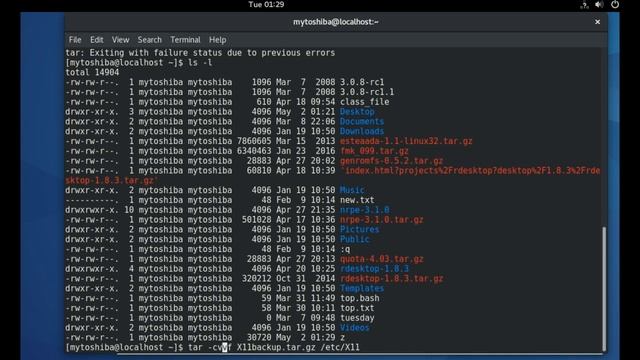
Task: Click the X11backup.tar.gz argument in command
Action: coord(276,347)
